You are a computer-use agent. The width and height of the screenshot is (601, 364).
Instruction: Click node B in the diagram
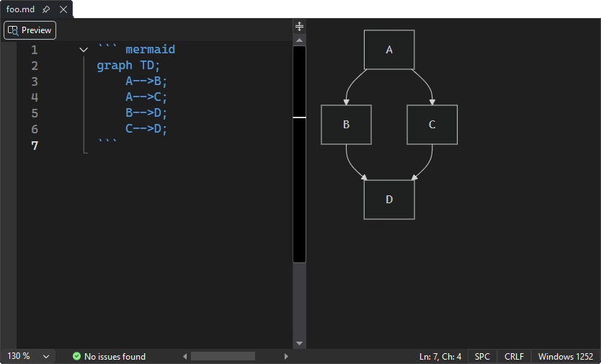(346, 125)
